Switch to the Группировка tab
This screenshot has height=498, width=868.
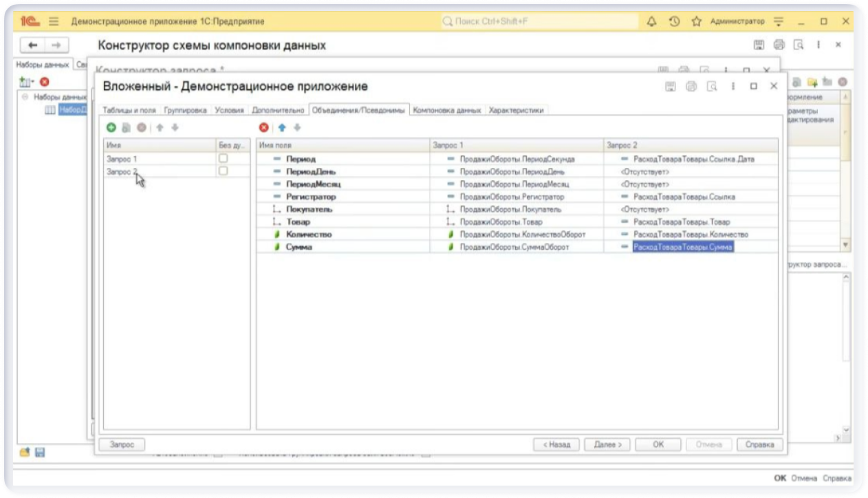[185, 110]
